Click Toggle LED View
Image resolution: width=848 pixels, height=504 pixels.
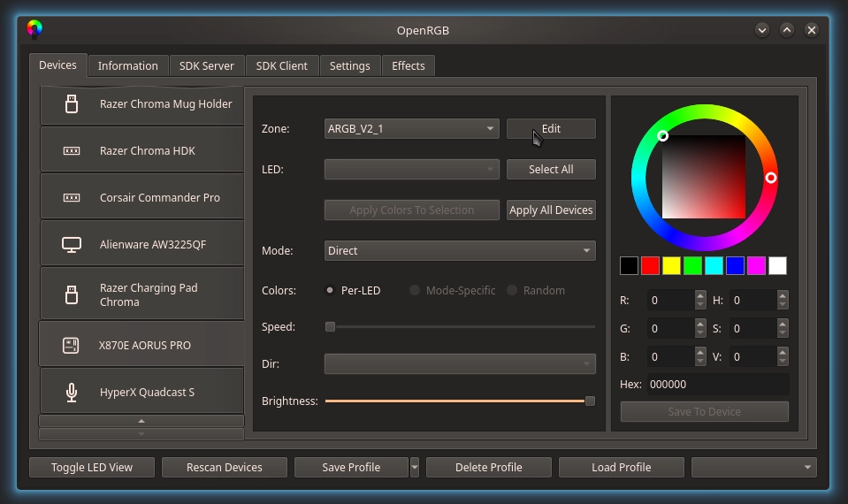[92, 467]
